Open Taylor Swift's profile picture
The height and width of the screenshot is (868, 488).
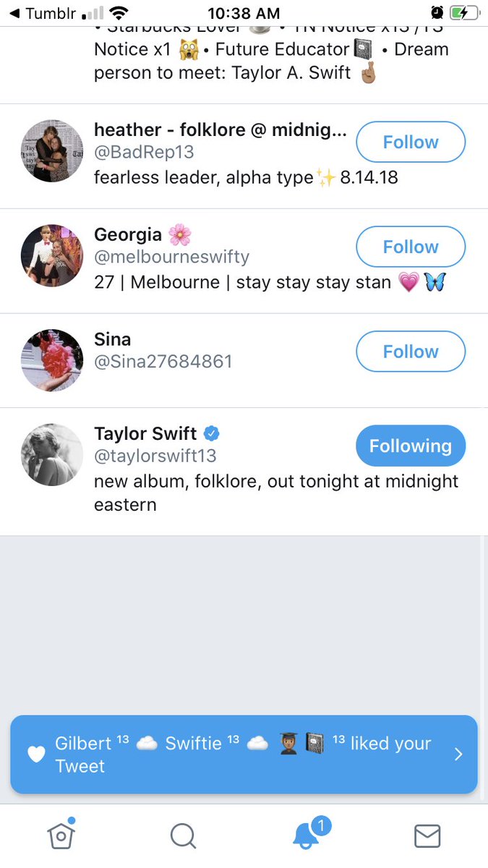pyautogui.click(x=52, y=455)
